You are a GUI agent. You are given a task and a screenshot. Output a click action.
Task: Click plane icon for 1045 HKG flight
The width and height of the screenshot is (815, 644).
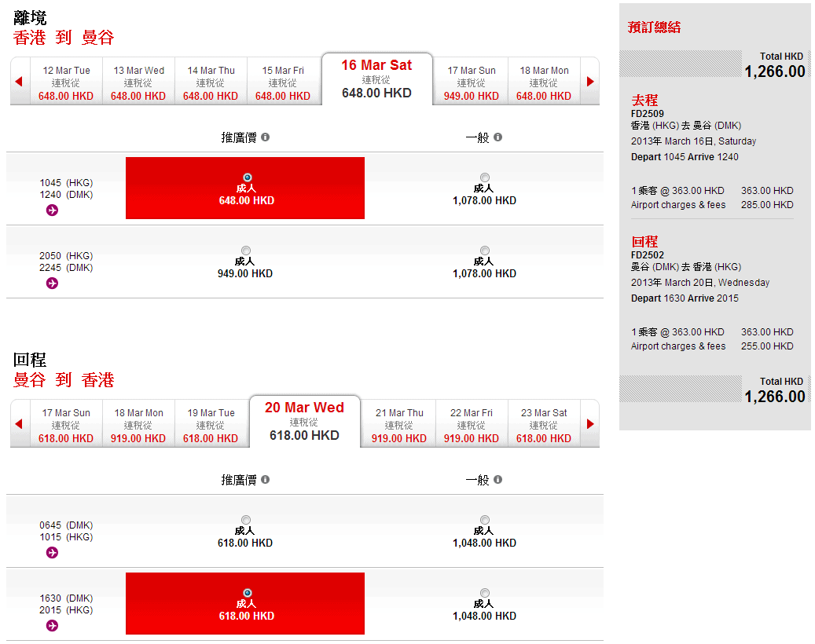52,210
